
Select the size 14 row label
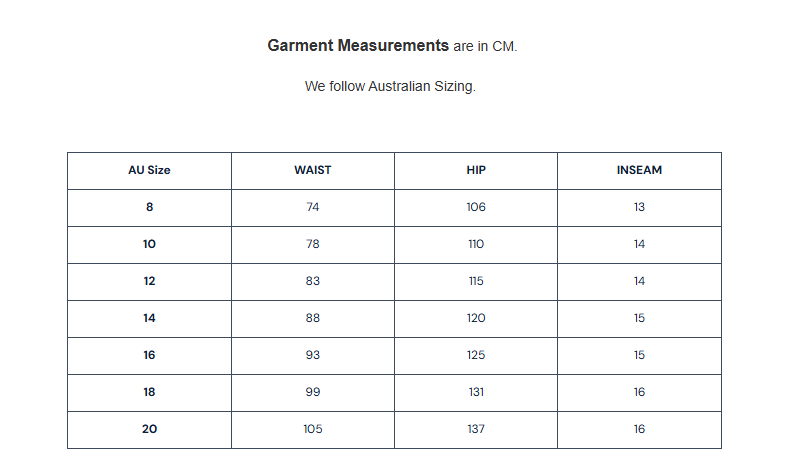click(x=149, y=318)
